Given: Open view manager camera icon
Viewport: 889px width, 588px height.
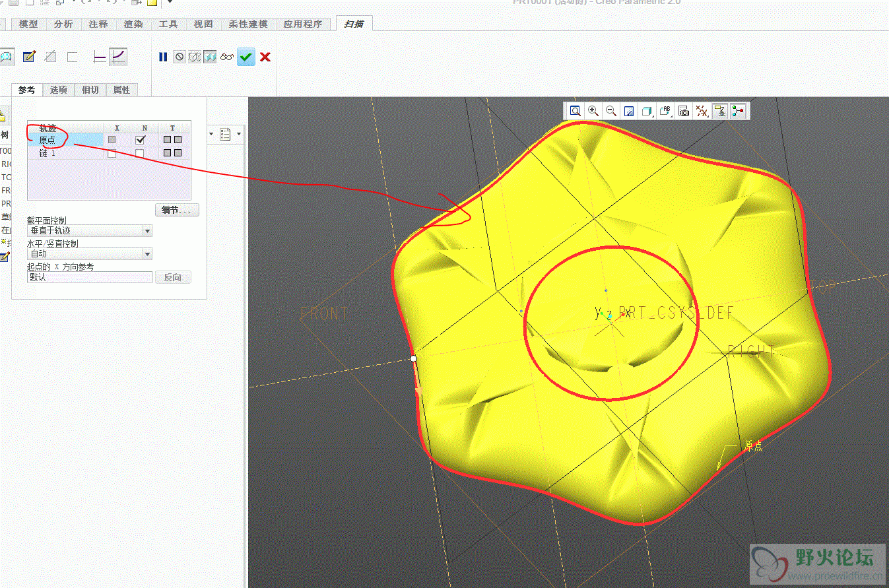Looking at the screenshot, I should 684,111.
